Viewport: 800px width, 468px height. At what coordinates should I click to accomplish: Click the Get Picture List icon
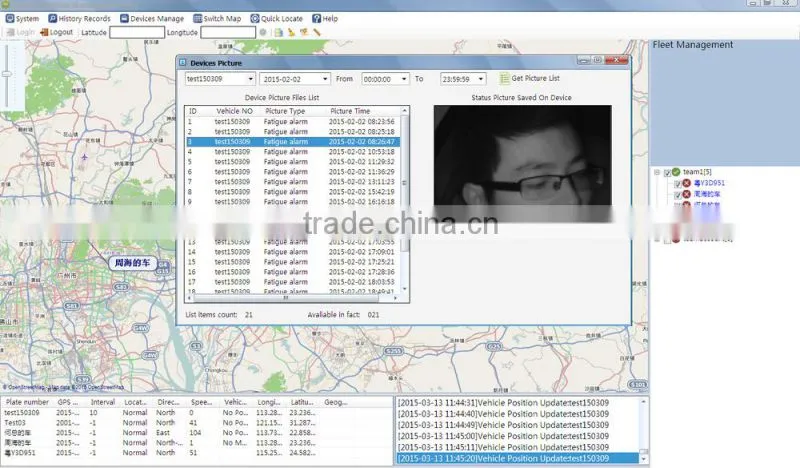click(504, 78)
